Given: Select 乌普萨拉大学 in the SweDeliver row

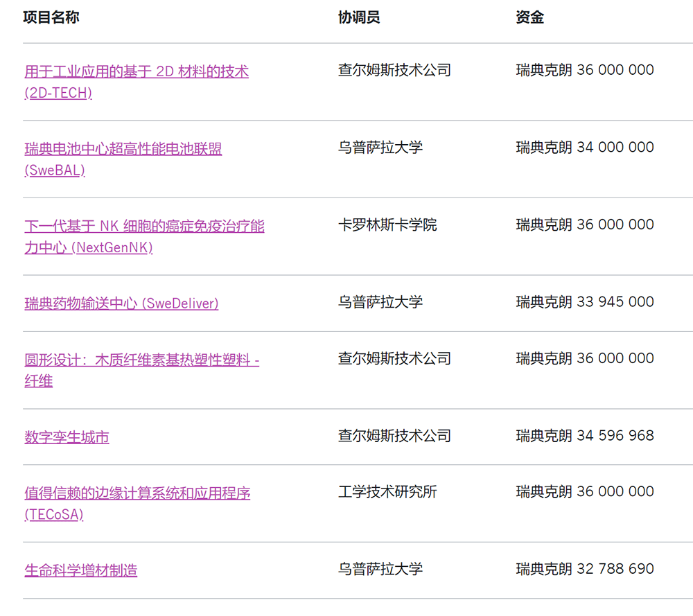Looking at the screenshot, I should click(x=380, y=302).
